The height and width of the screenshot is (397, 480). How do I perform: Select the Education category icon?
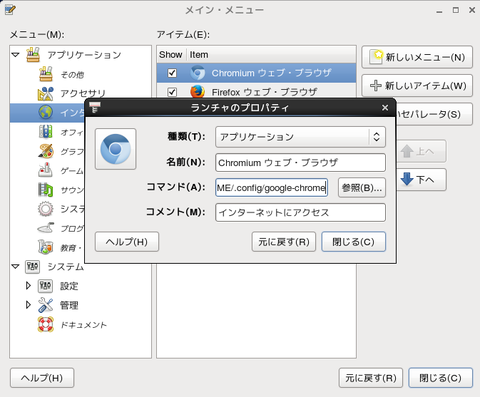tap(46, 247)
